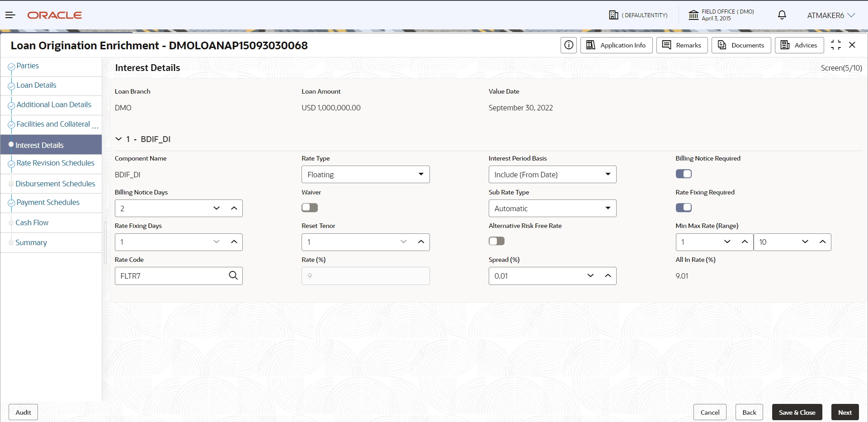Toggle Billing Notice Required switch
Image resolution: width=868 pixels, height=422 pixels.
pyautogui.click(x=684, y=174)
